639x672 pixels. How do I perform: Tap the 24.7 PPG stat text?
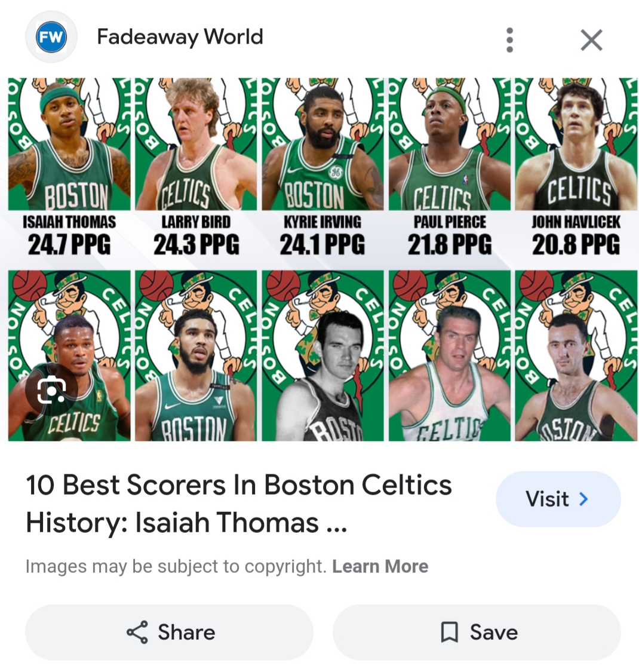point(69,245)
